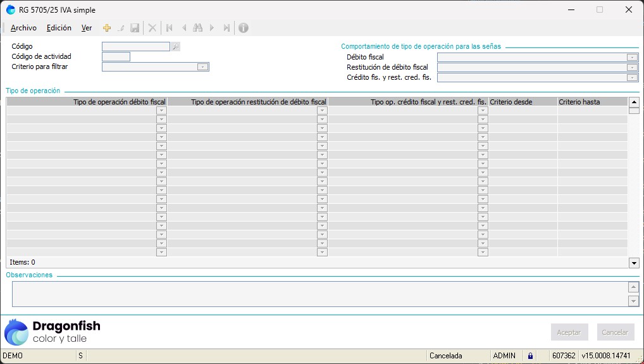Click the information icon in toolbar
The image size is (644, 364).
pos(243,28)
